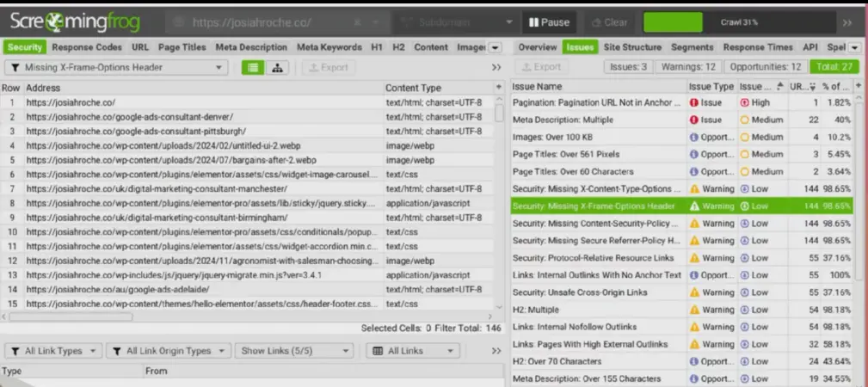Screen dimensions: 868x387
Task: Click Medium priority icon in Meta Description Multiple row
Action: 745,120
